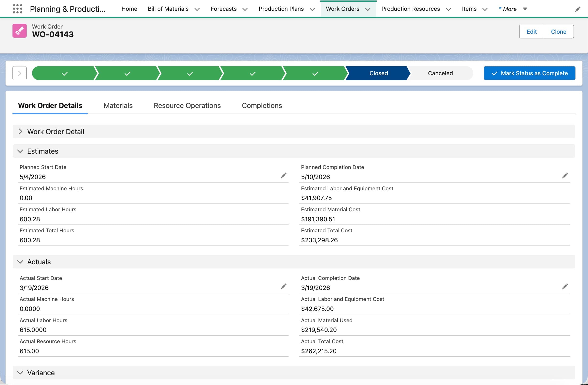Viewport: 588px width, 385px height.
Task: Open the More navigation menu
Action: pos(513,9)
